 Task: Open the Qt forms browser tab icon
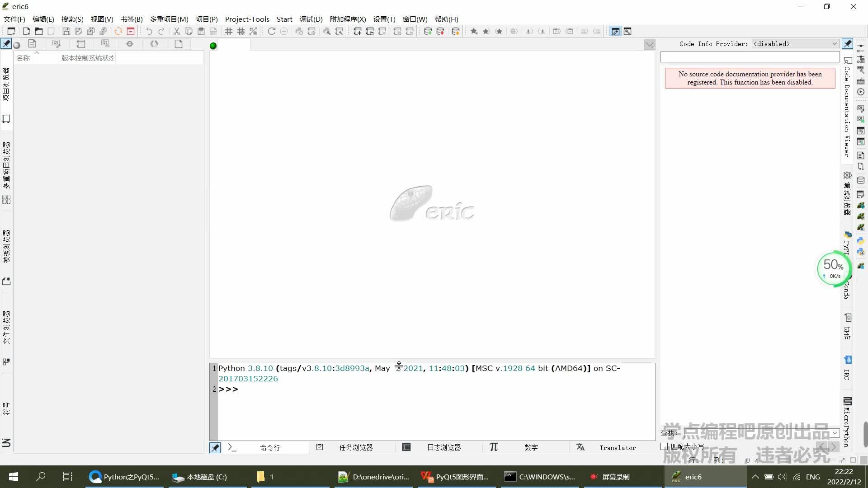point(56,44)
